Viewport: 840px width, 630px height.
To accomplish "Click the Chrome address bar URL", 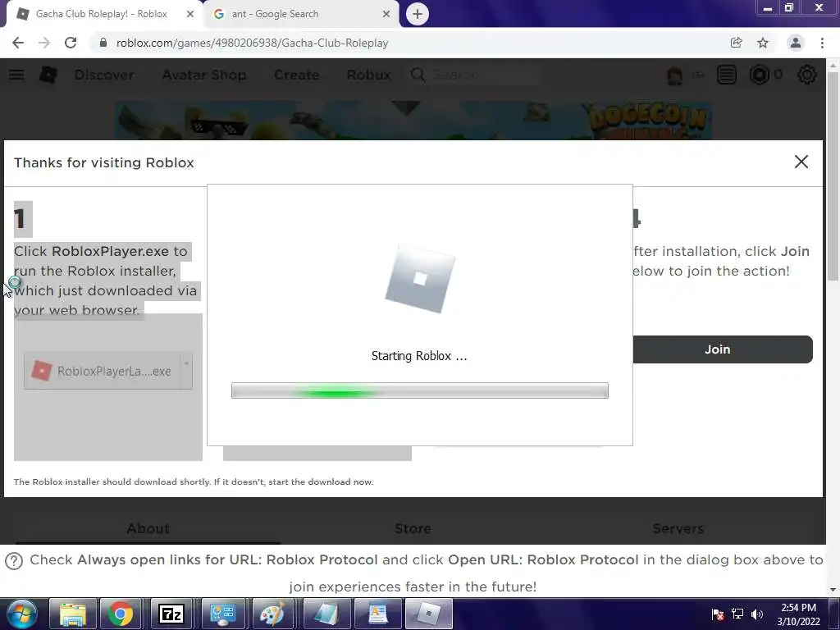I will pos(253,43).
